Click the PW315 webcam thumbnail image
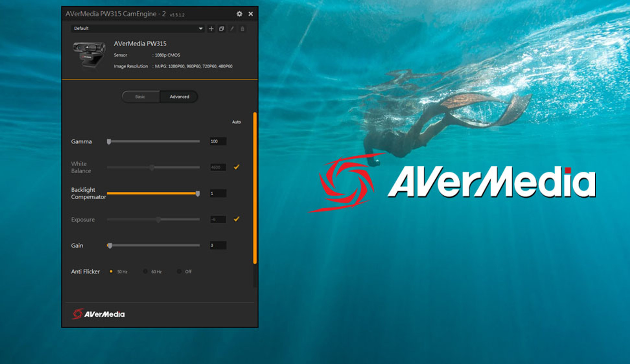This screenshot has height=364, width=630. click(89, 55)
